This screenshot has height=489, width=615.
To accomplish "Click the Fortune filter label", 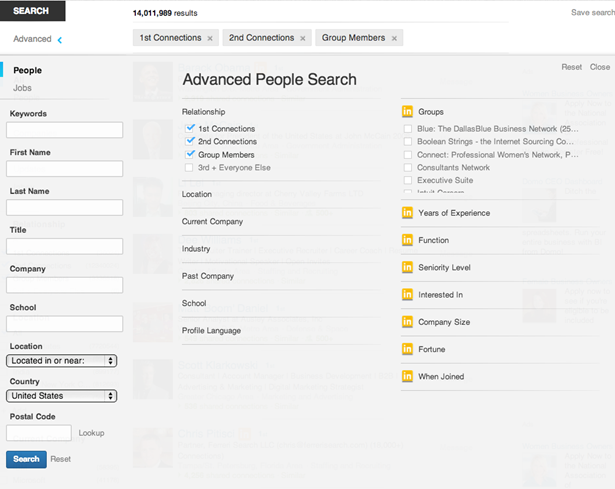I will point(431,349).
